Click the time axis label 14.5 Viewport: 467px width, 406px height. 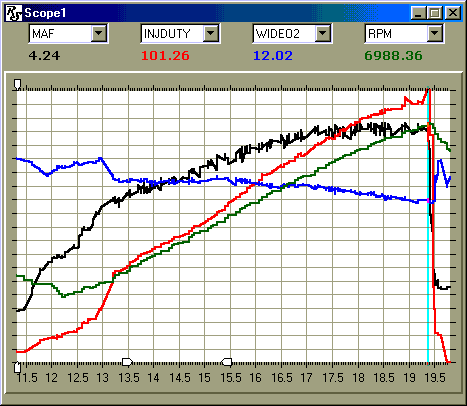pos(180,378)
